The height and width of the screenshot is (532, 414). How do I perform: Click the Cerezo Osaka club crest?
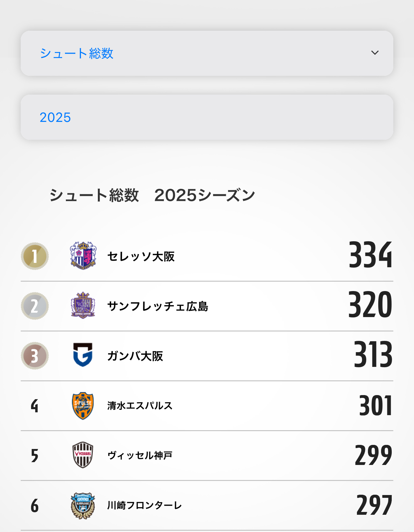(x=83, y=256)
